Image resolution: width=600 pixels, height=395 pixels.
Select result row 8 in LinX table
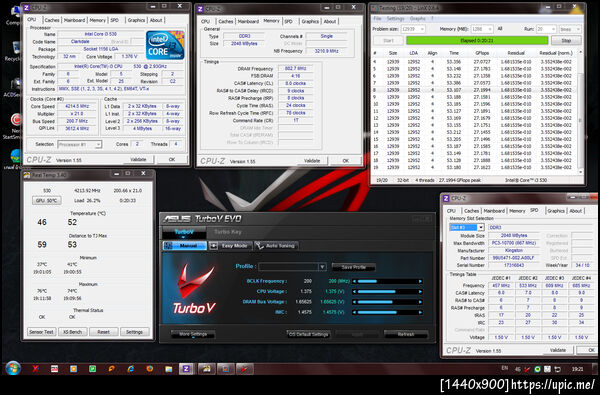click(474, 90)
